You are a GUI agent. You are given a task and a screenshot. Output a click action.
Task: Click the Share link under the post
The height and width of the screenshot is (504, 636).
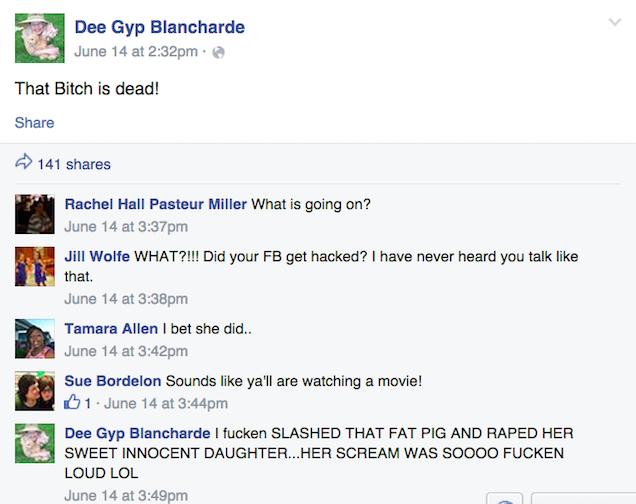34,123
